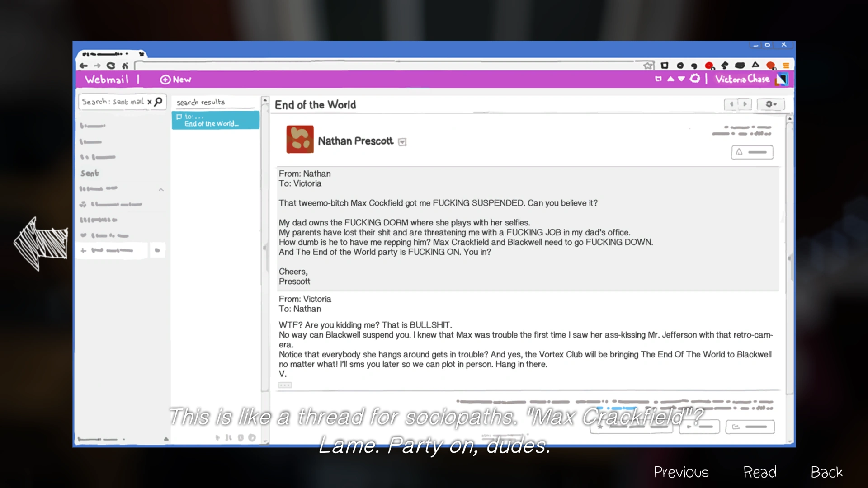Click Nathan Prescott's red avatar thumbnail
868x488 pixels.
coord(300,139)
